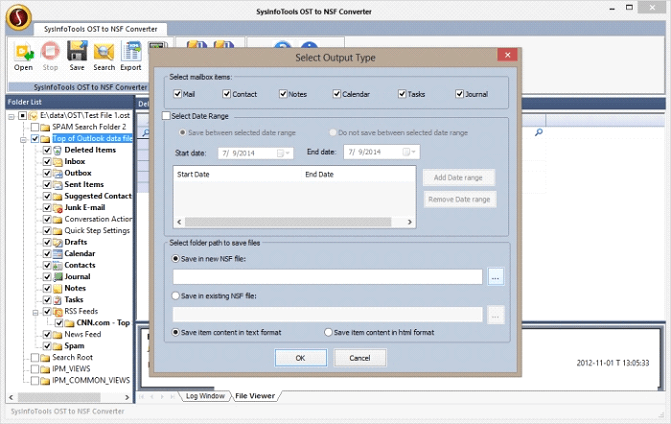Collapse the RSS Feeds tree node
This screenshot has height=424, width=671.
coord(36,312)
